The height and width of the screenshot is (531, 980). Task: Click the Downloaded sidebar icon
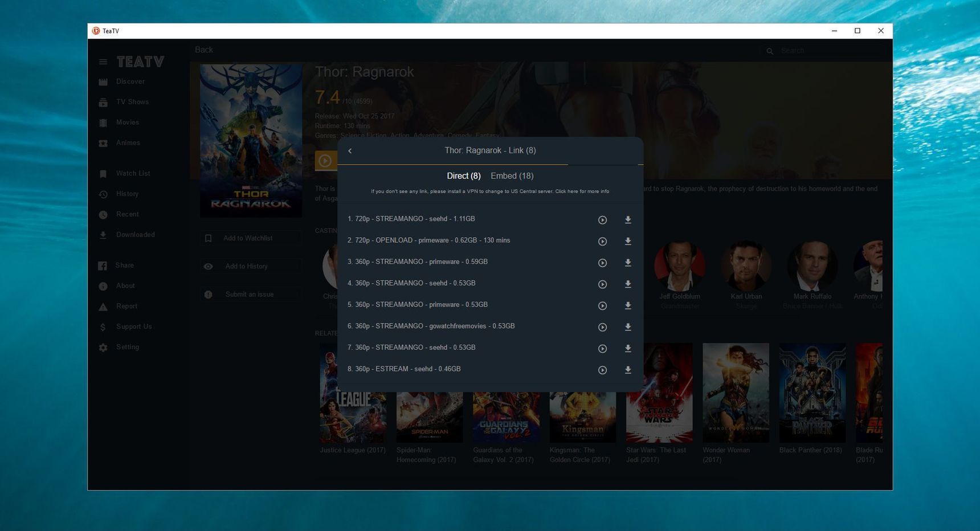(x=103, y=235)
